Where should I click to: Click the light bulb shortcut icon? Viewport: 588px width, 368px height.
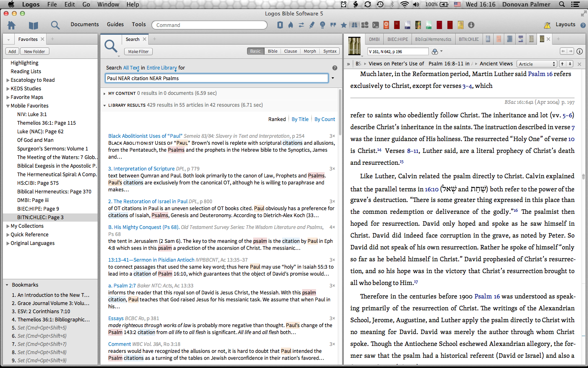pyautogui.click(x=323, y=25)
